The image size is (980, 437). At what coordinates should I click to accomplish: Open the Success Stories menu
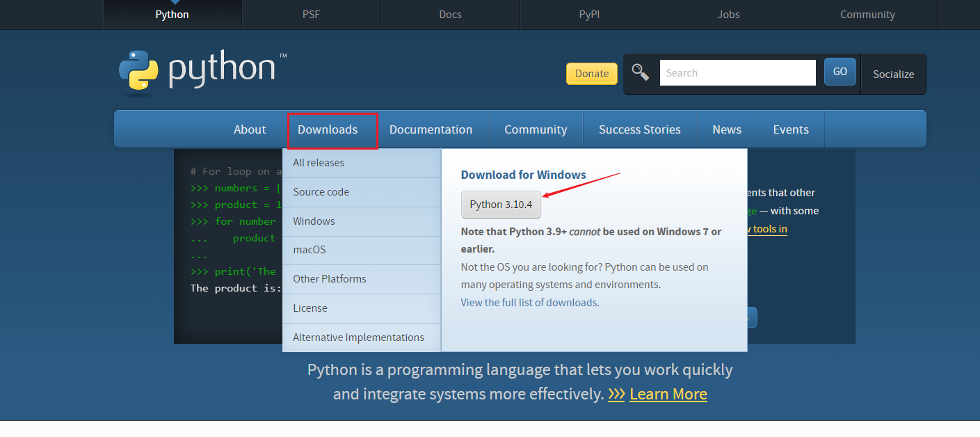tap(640, 129)
